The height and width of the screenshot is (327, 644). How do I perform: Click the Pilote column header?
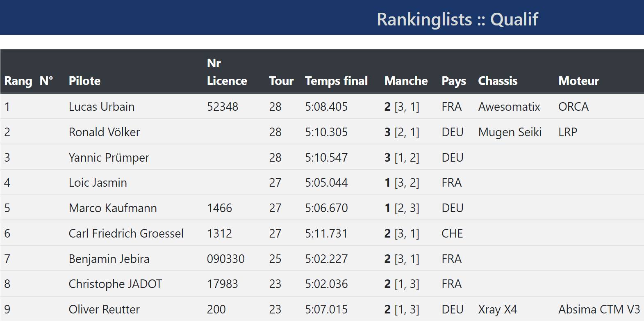84,81
